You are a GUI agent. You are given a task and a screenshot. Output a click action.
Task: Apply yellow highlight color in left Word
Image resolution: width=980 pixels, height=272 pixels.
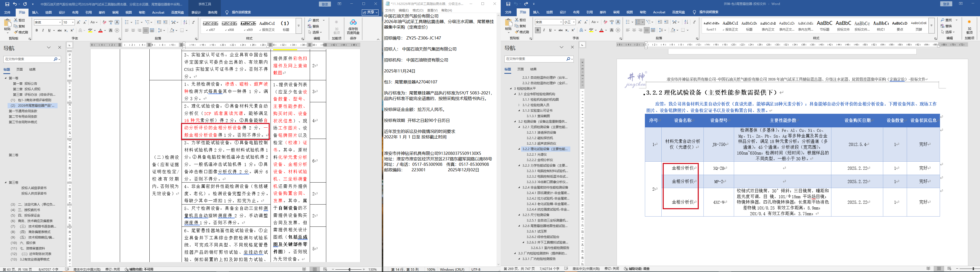tap(91, 30)
